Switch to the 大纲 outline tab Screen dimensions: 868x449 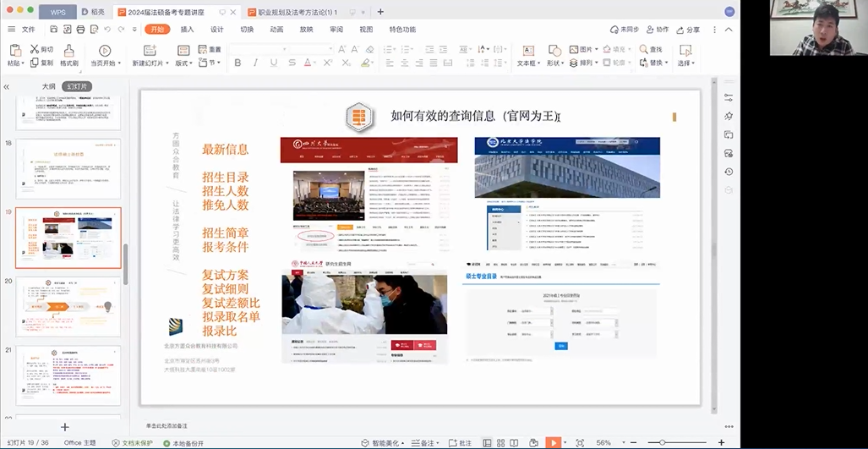click(x=49, y=86)
